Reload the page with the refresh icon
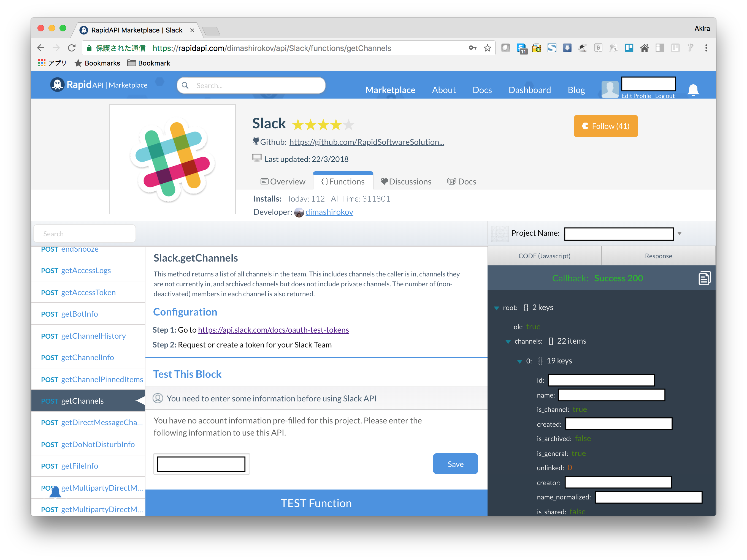This screenshot has height=560, width=747. [72, 48]
